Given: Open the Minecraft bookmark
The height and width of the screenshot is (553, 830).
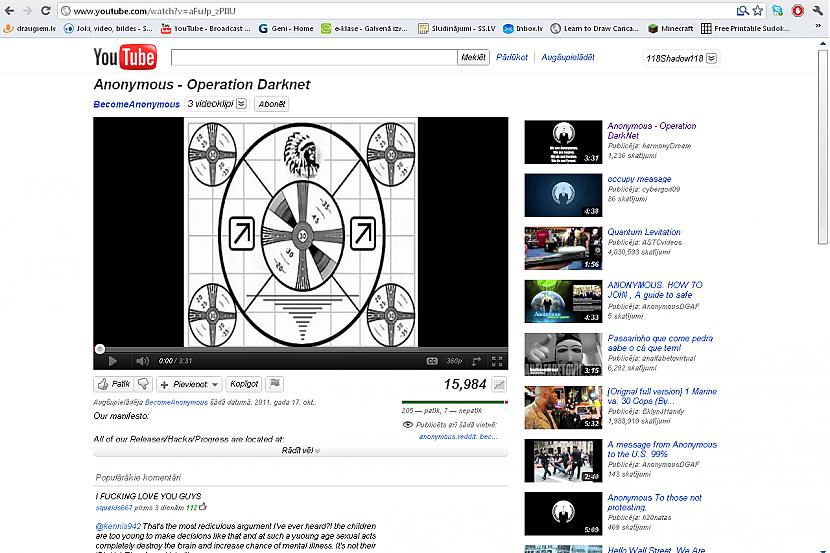Looking at the screenshot, I should coord(671,29).
